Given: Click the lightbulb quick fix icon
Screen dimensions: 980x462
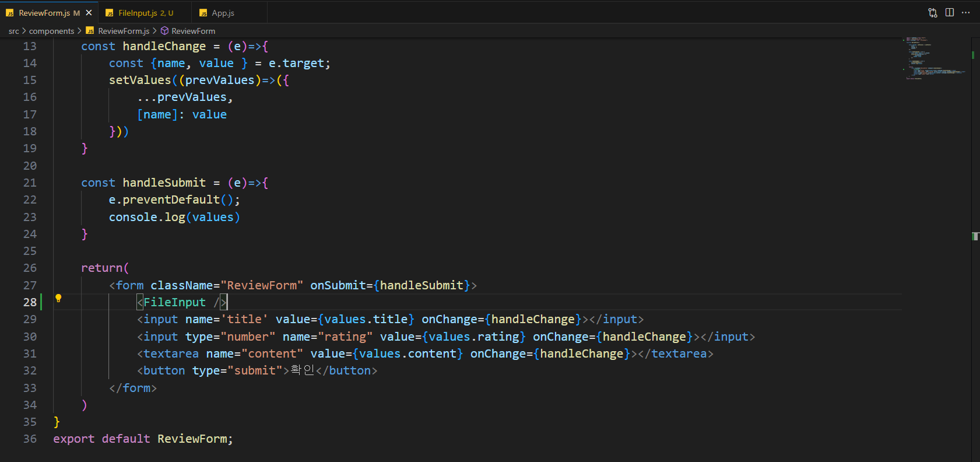Looking at the screenshot, I should 58,299.
